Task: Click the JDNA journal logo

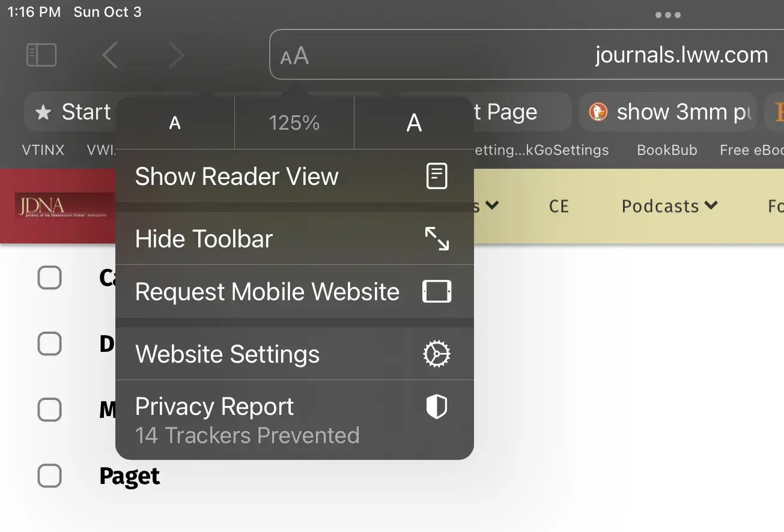Action: coord(64,206)
